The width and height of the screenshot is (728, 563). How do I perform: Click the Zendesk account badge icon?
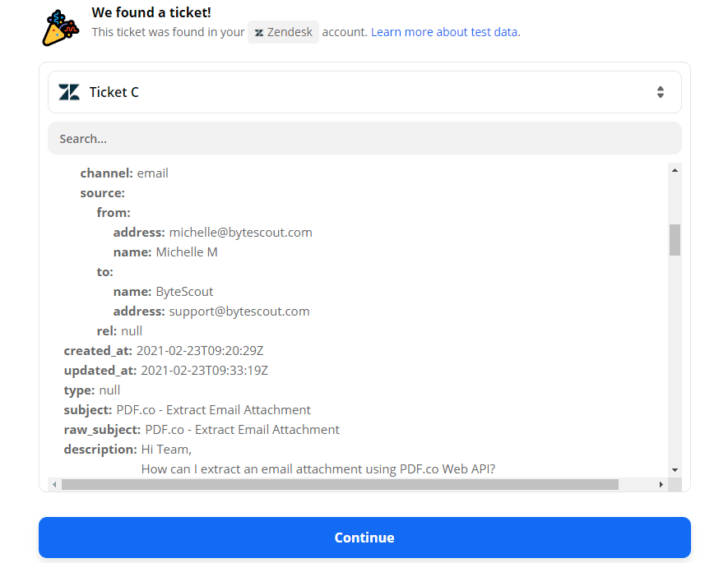[x=260, y=32]
